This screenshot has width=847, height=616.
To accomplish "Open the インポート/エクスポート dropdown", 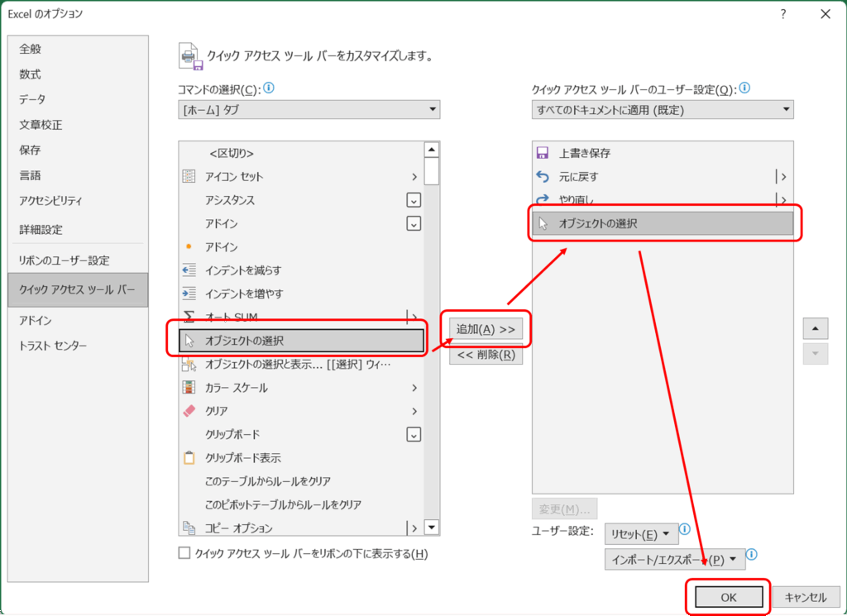I will (x=675, y=560).
